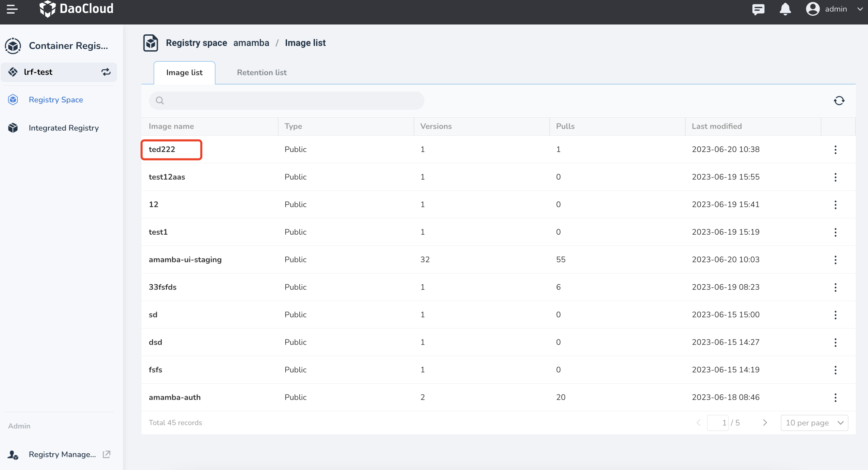Click the Pulls column header
The height and width of the screenshot is (470, 868).
565,126
